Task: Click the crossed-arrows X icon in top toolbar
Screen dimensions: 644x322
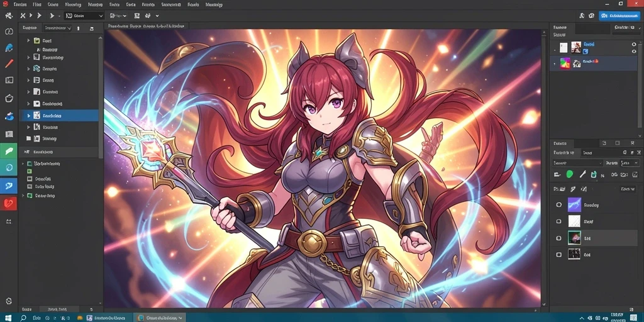Action: point(23,16)
